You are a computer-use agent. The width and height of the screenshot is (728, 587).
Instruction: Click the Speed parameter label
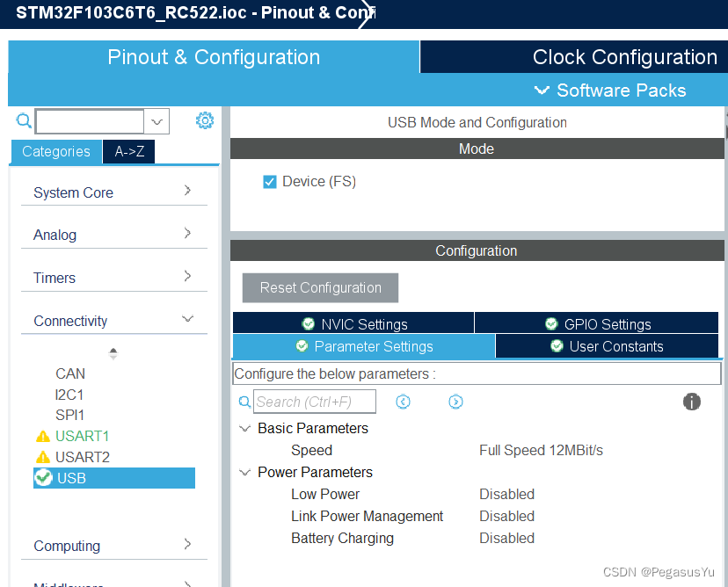coord(311,450)
